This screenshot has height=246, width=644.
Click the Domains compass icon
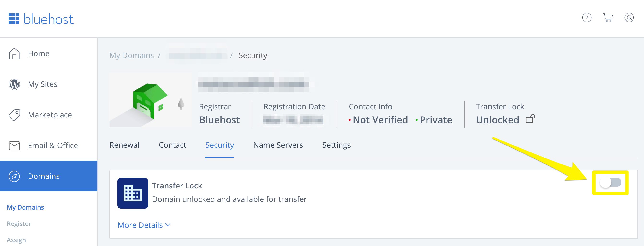click(x=14, y=176)
